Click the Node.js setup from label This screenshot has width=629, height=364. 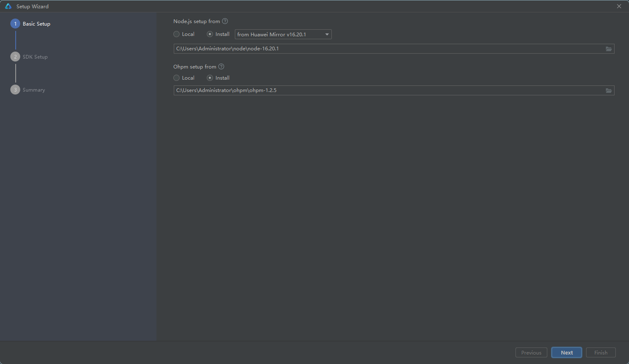point(196,21)
